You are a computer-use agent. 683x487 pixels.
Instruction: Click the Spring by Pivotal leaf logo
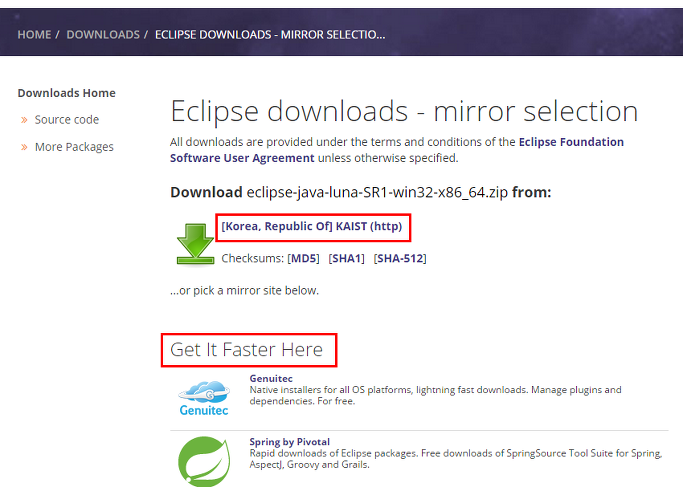tap(204, 461)
